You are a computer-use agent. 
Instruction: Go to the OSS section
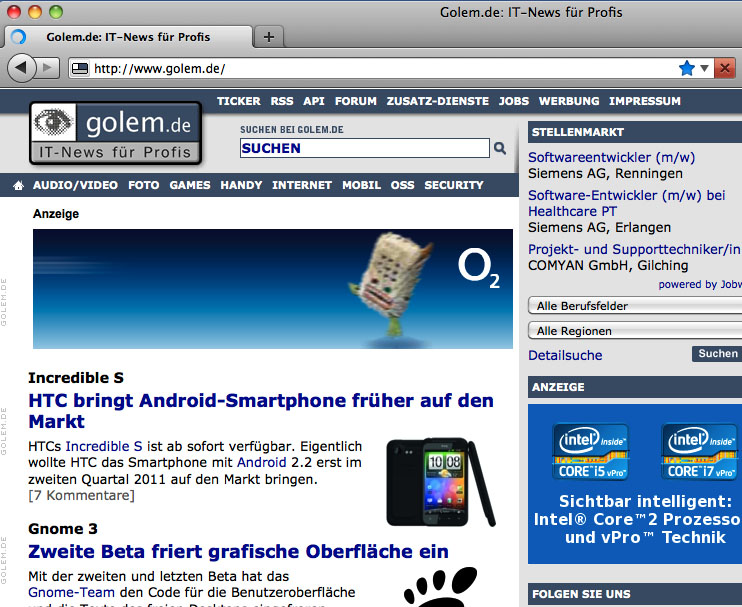coord(402,185)
